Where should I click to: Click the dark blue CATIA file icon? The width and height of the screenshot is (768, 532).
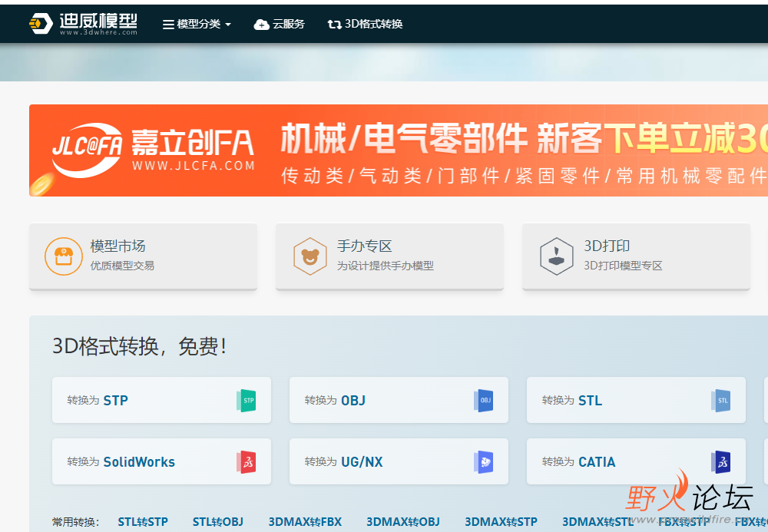(x=721, y=462)
